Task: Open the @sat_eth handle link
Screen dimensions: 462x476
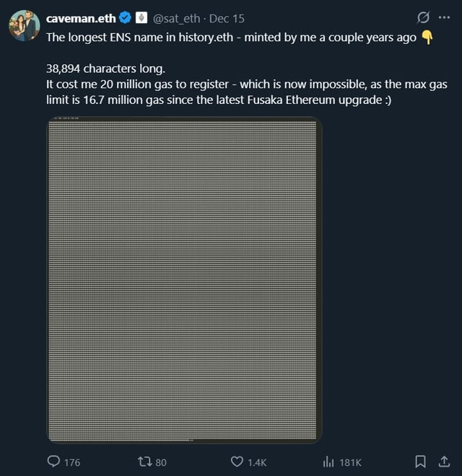Action: click(177, 19)
